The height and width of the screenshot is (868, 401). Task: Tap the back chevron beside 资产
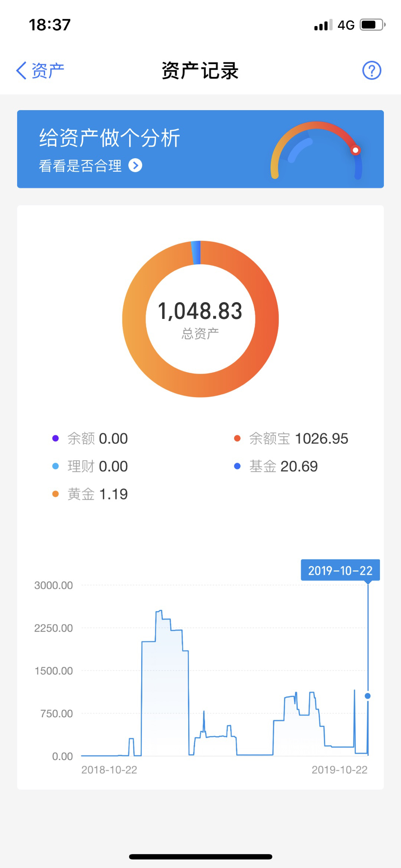coord(22,70)
